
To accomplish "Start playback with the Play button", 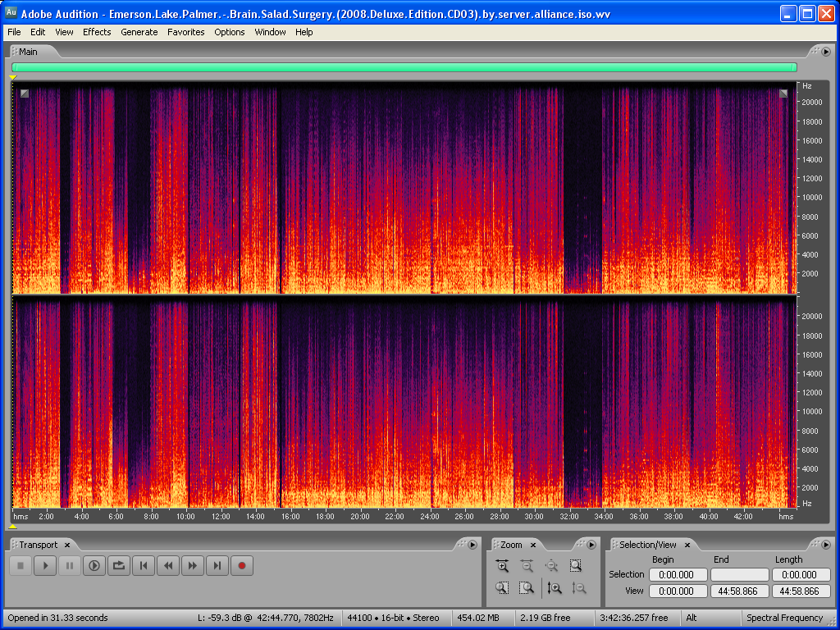I will [x=46, y=566].
